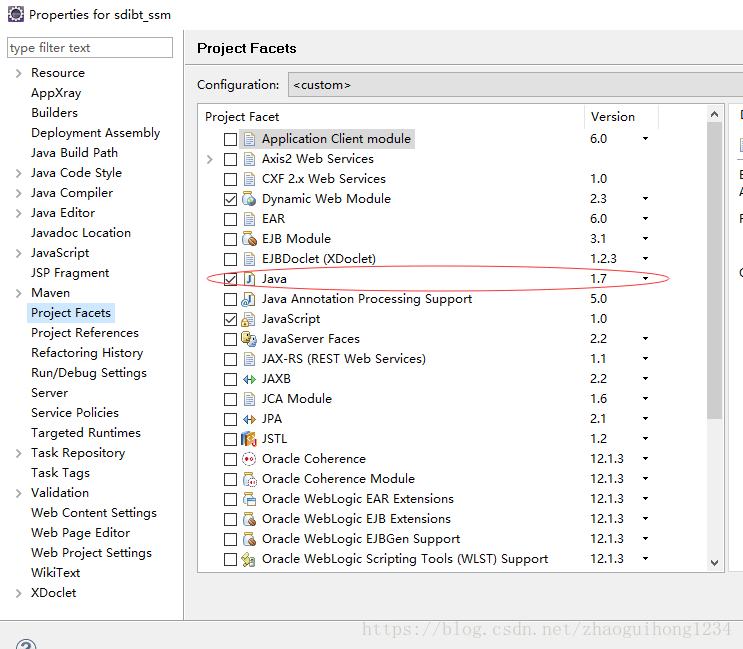
Task: Click the JAX-RS REST Web Services icon
Action: 249,359
